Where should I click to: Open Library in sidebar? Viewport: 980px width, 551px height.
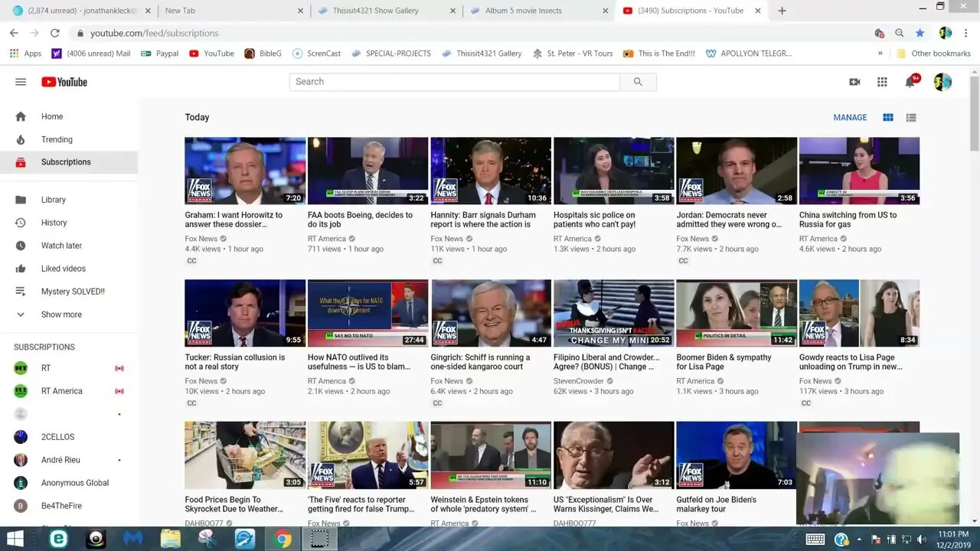69,200
